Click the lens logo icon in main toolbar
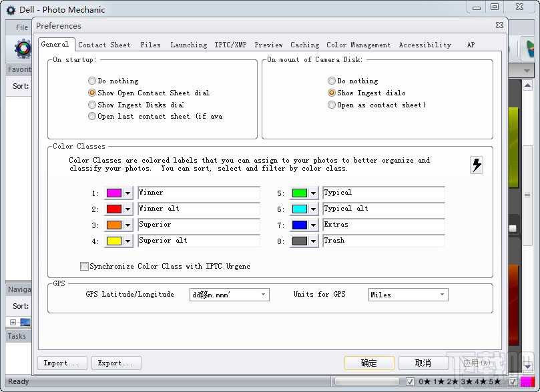The image size is (540, 392). pyautogui.click(x=23, y=49)
